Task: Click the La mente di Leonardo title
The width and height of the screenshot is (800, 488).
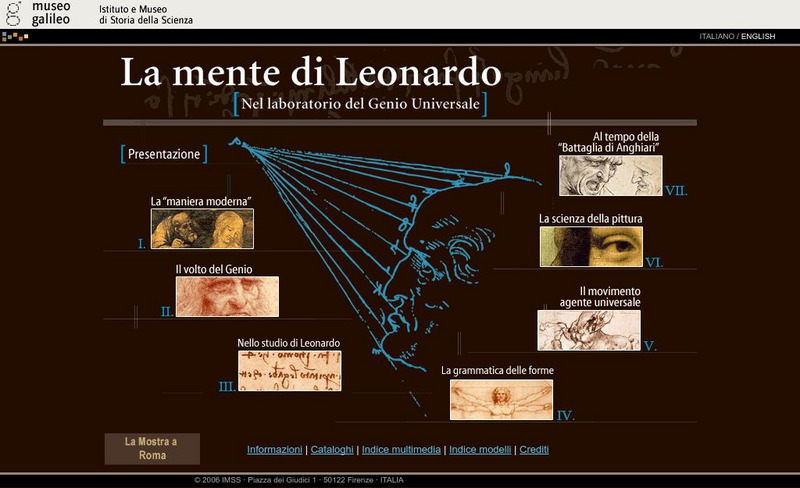Action: coord(311,72)
